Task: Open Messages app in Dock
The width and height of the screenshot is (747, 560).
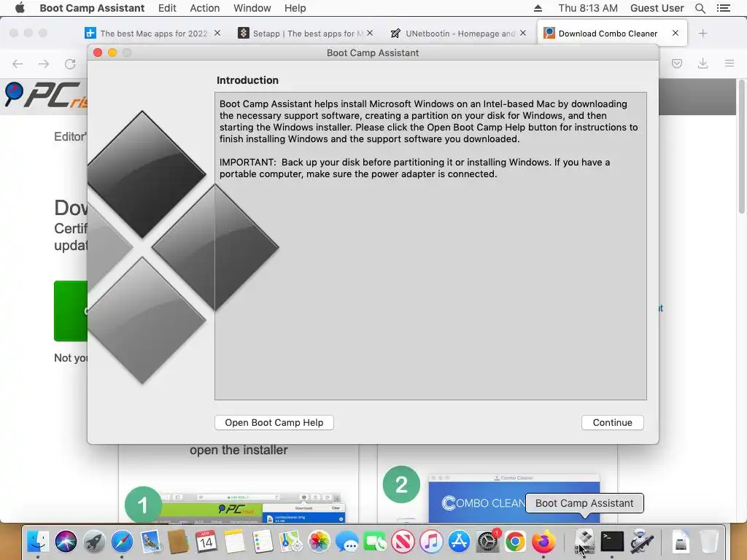Action: point(347,542)
